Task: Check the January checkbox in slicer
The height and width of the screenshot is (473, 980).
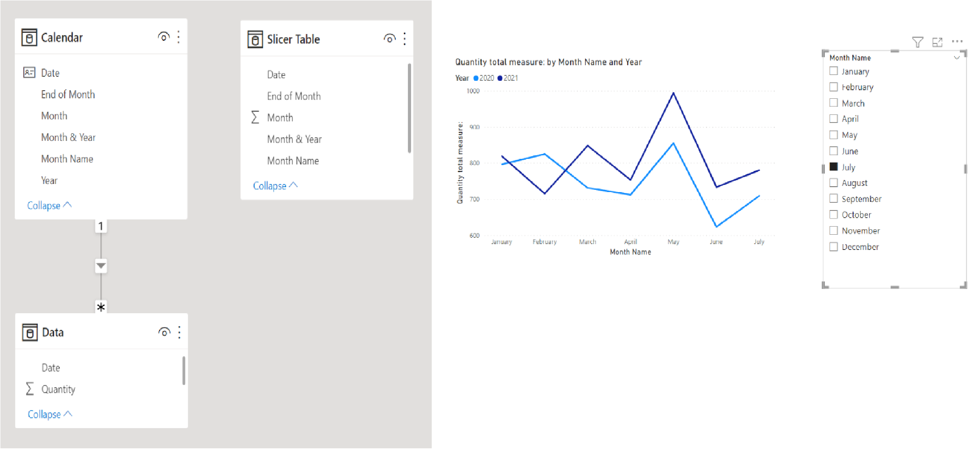Action: coord(833,71)
